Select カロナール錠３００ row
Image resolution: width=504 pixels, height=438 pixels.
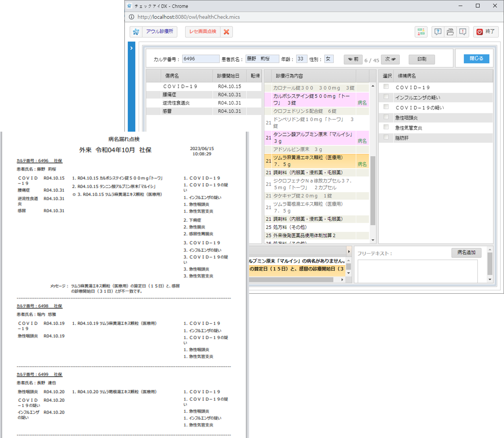(316, 88)
